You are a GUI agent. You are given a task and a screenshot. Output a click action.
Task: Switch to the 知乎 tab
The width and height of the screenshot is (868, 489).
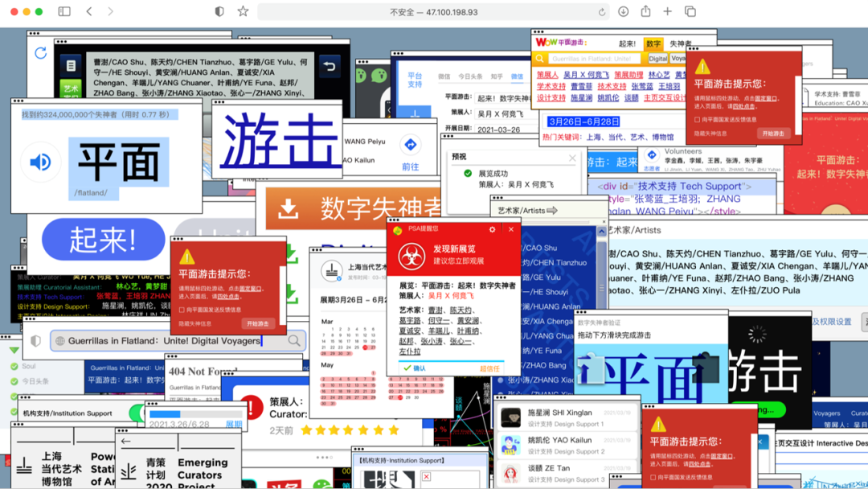[497, 76]
